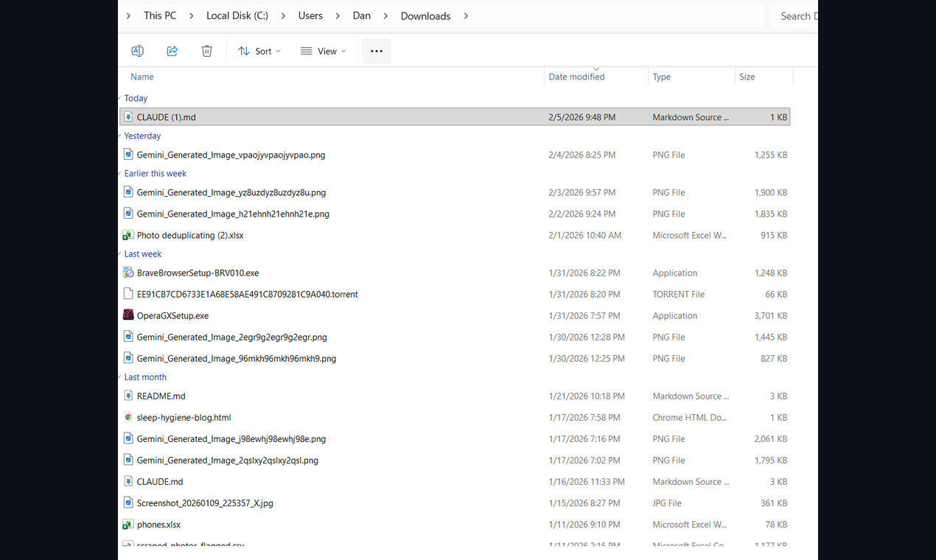Collapse the Yesterday group
The width and height of the screenshot is (936, 560).
point(120,136)
